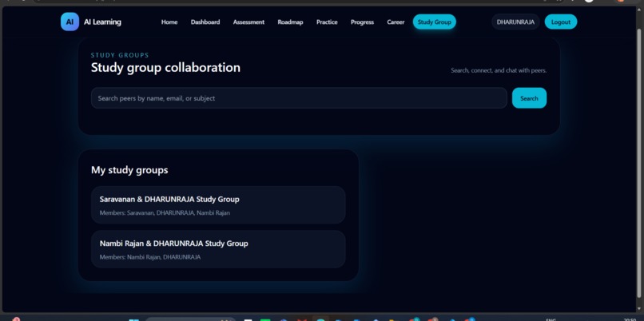Click the 'STUDY GROUPS' label
Viewport: 644px width, 321px height.
[120, 55]
